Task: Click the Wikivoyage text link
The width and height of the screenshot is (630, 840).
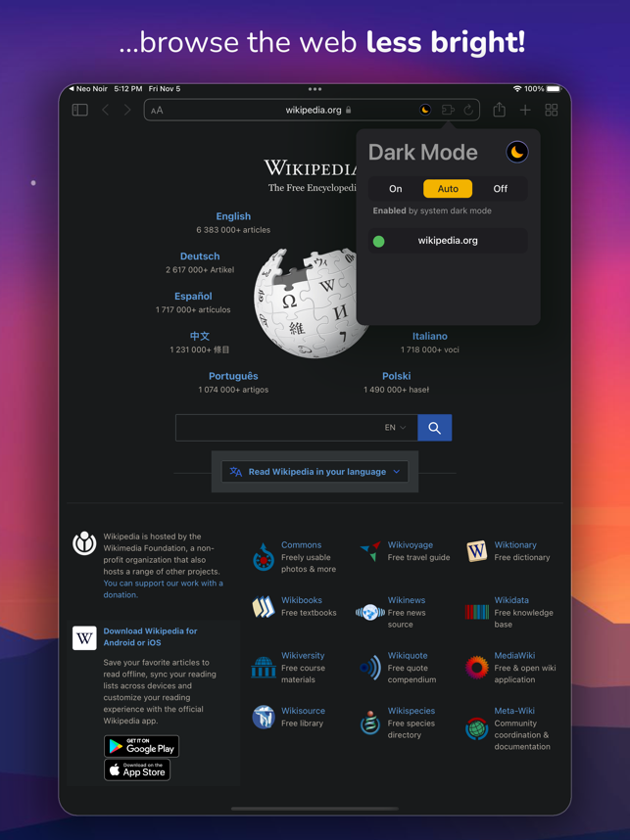Action: 411,544
